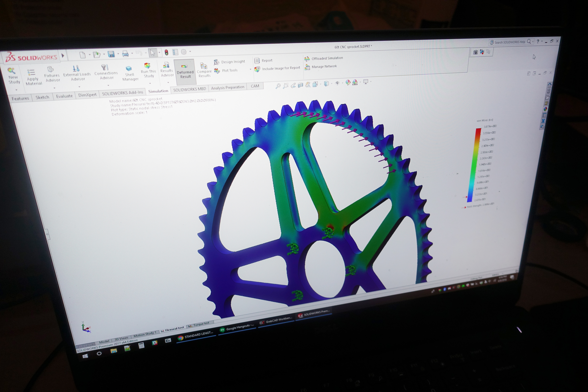
Task: Click the New document icon
Action: click(x=83, y=55)
